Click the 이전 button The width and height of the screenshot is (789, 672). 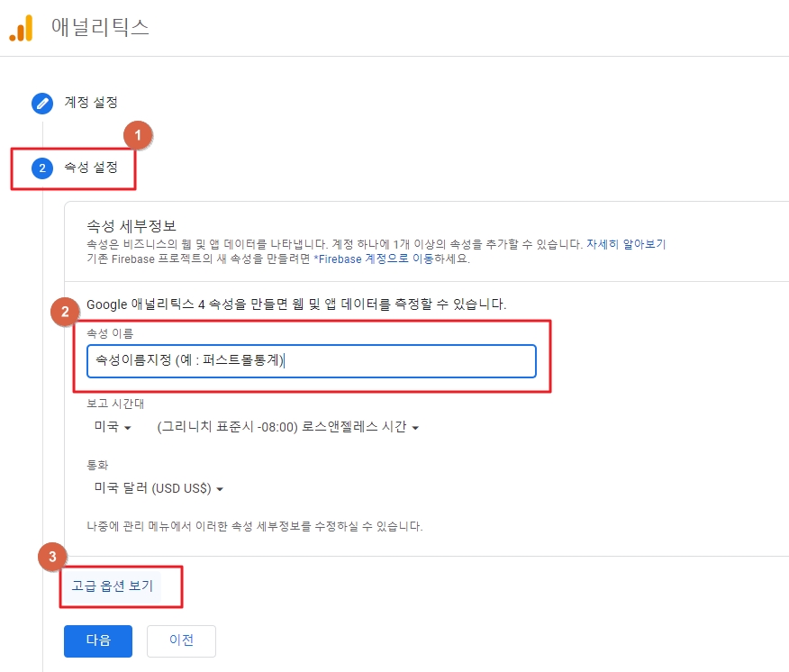(181, 640)
